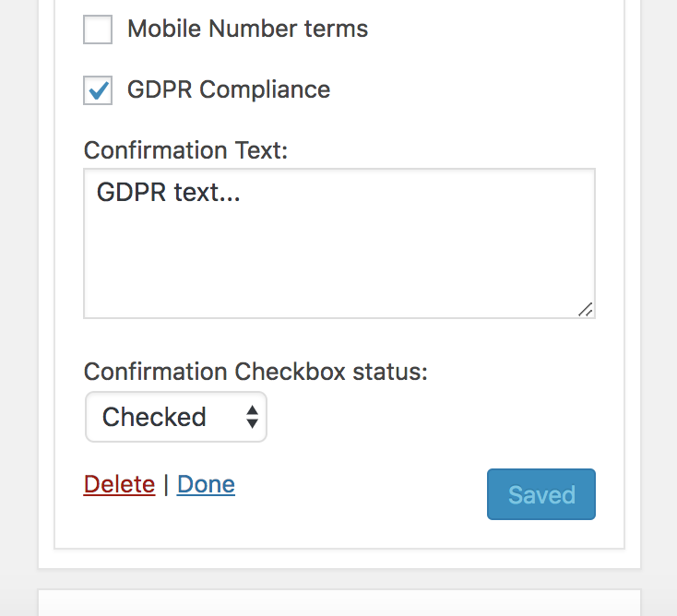Click the collapsed widget panel at bottom
Image resolution: width=677 pixels, height=616 pixels.
(339, 602)
